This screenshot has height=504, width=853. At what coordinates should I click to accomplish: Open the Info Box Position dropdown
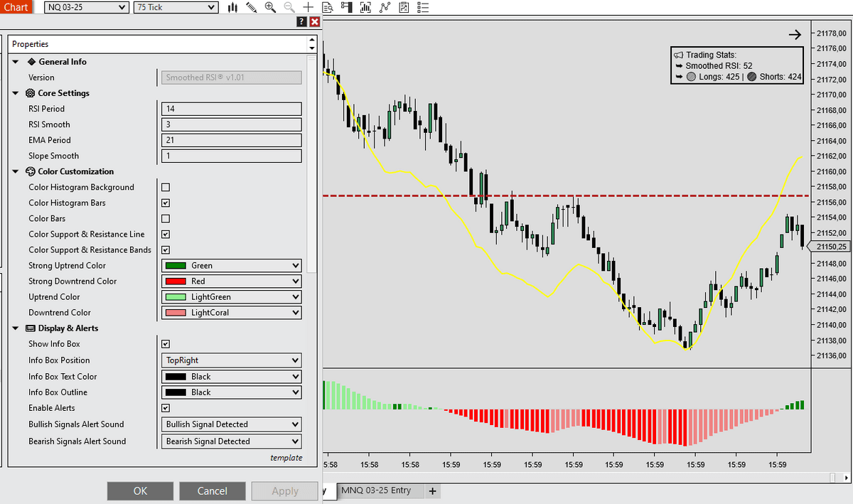[232, 360]
